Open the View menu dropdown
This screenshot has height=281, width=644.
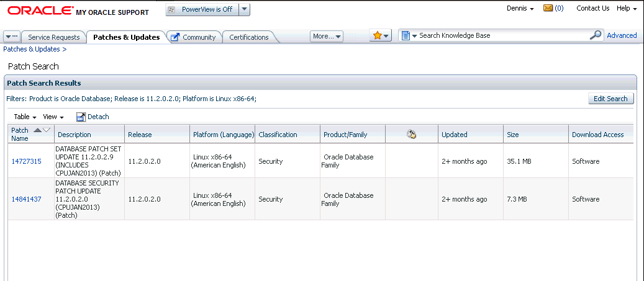tap(53, 117)
